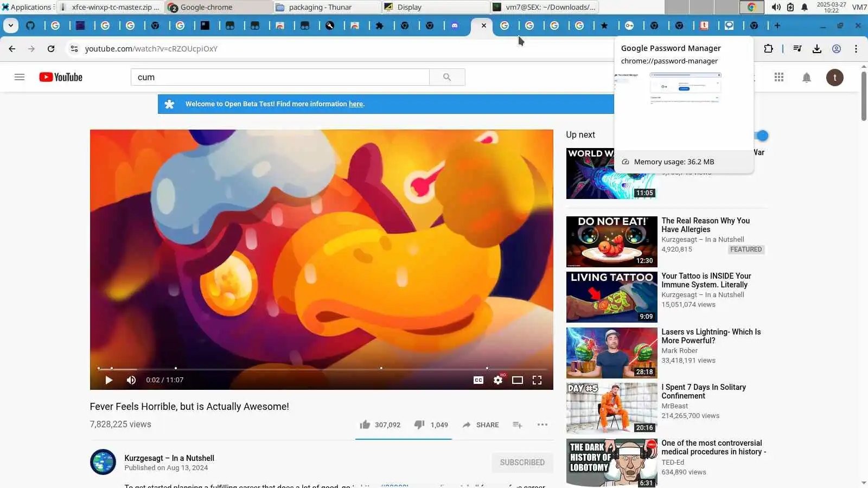Open a new Chrome tab
This screenshot has height=488, width=868.
(777, 25)
